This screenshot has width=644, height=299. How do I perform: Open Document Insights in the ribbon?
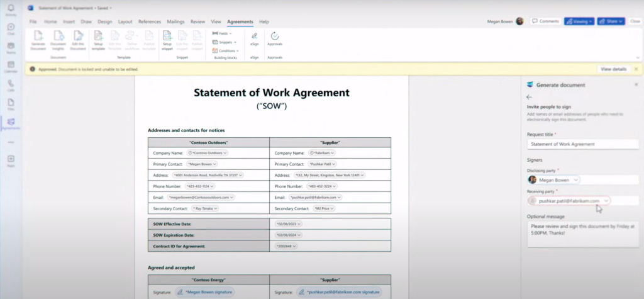point(58,40)
